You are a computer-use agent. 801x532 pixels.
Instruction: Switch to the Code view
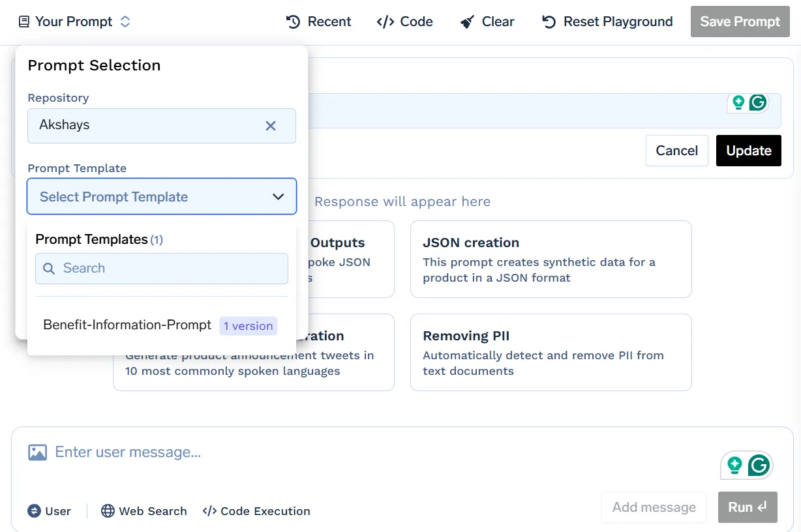click(404, 21)
